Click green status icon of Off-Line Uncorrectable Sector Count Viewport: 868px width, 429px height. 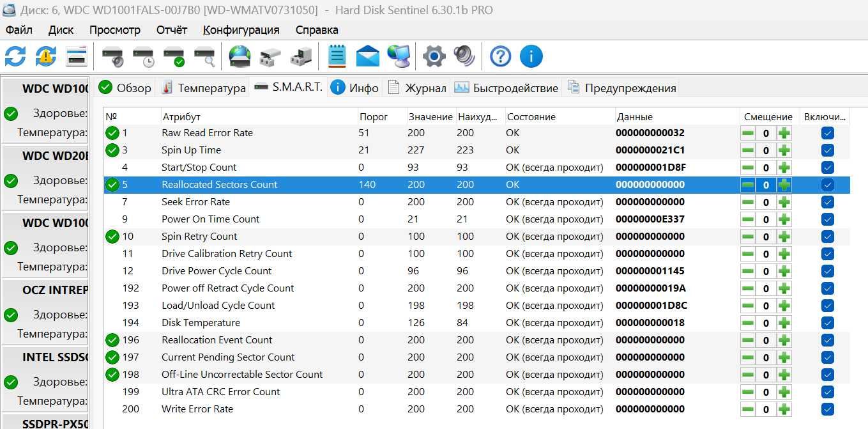112,375
